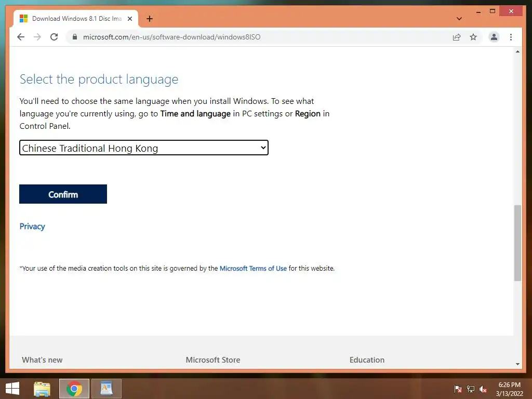This screenshot has height=399, width=532.
Task: Click the scrollbar down arrow
Action: click(517, 364)
